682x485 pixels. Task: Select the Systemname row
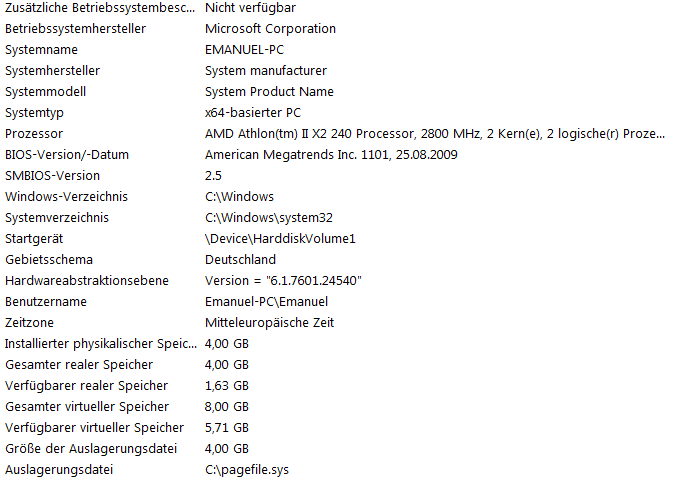coord(341,50)
